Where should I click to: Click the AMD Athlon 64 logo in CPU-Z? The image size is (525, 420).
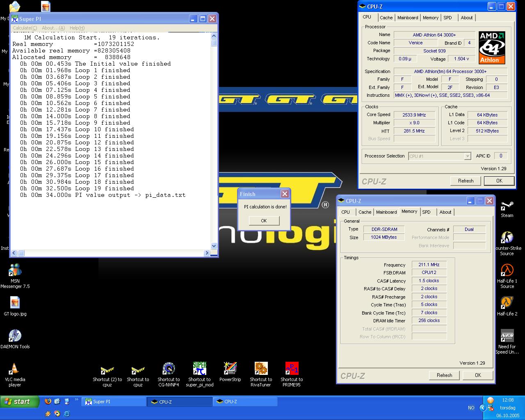[x=492, y=48]
